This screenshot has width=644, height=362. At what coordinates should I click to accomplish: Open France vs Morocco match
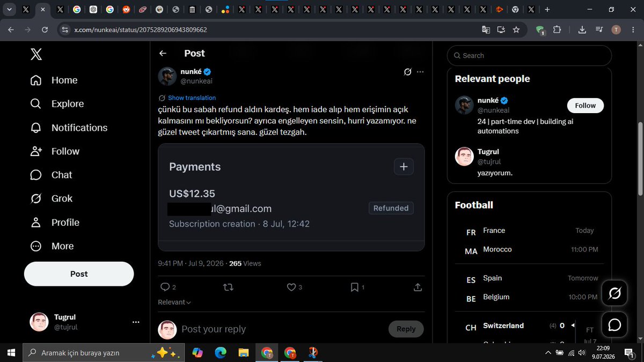point(529,240)
